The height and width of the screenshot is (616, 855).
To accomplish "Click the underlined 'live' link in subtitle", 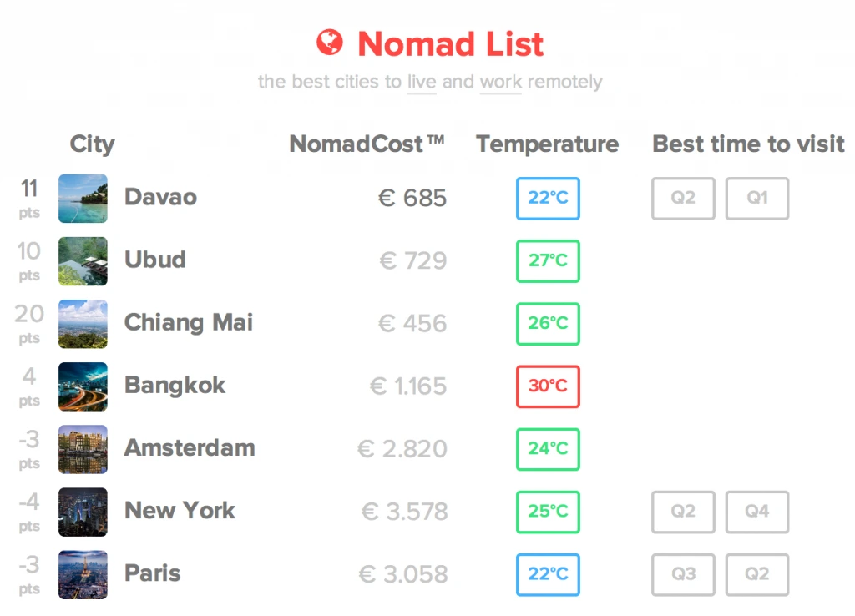I will point(422,82).
